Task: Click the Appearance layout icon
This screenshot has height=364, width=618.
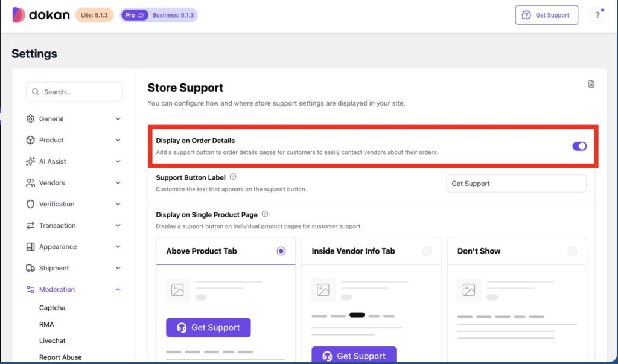Action: pyautogui.click(x=30, y=246)
